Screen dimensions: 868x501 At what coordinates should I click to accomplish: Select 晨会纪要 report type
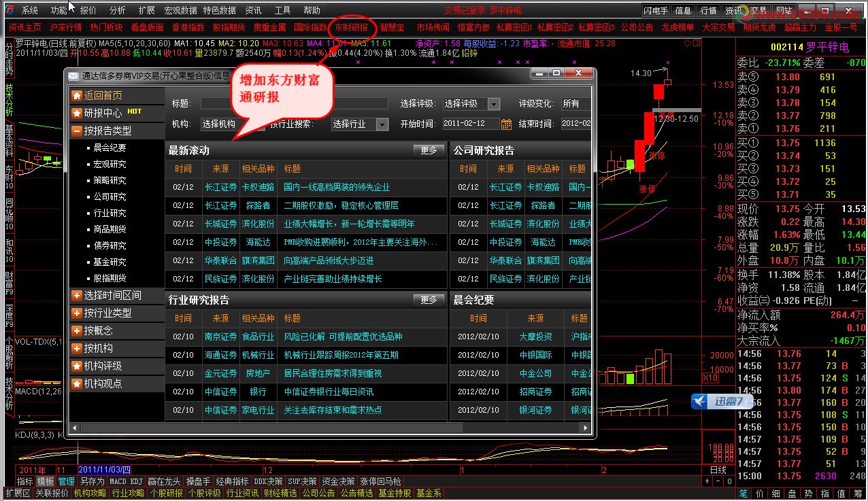[110, 148]
